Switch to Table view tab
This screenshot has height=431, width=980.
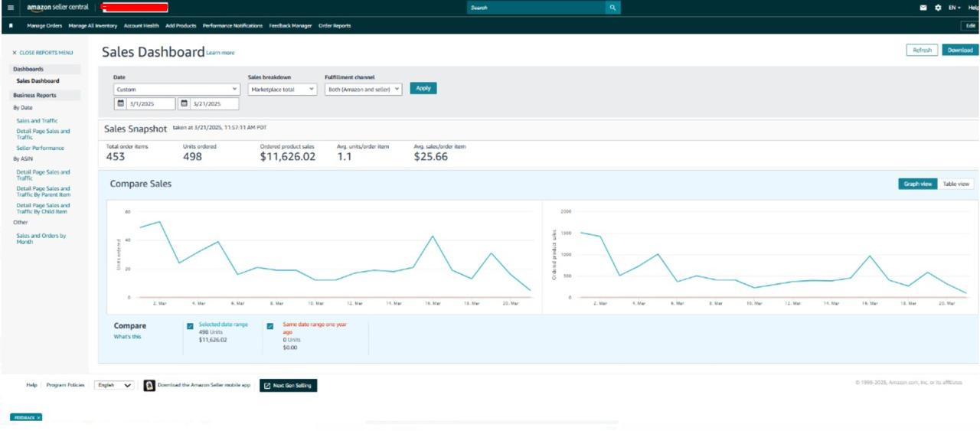pyautogui.click(x=956, y=184)
